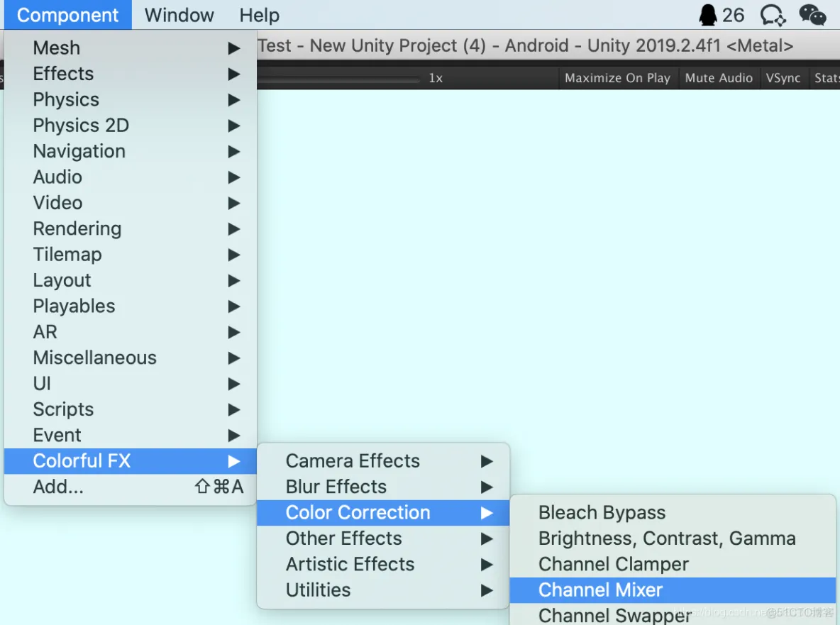
Task: Expand the Utilities submenu
Action: [383, 590]
